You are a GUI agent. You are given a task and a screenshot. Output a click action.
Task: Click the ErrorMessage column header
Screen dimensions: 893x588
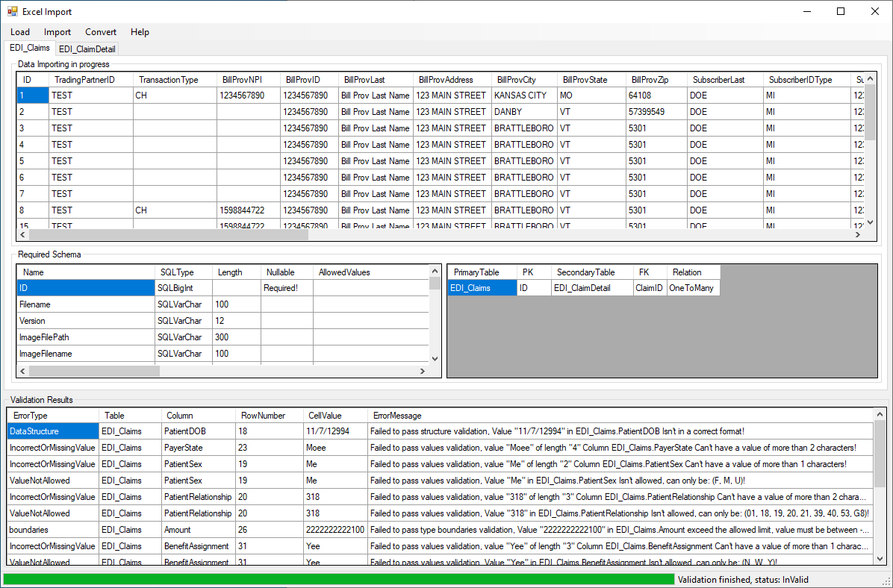click(620, 416)
